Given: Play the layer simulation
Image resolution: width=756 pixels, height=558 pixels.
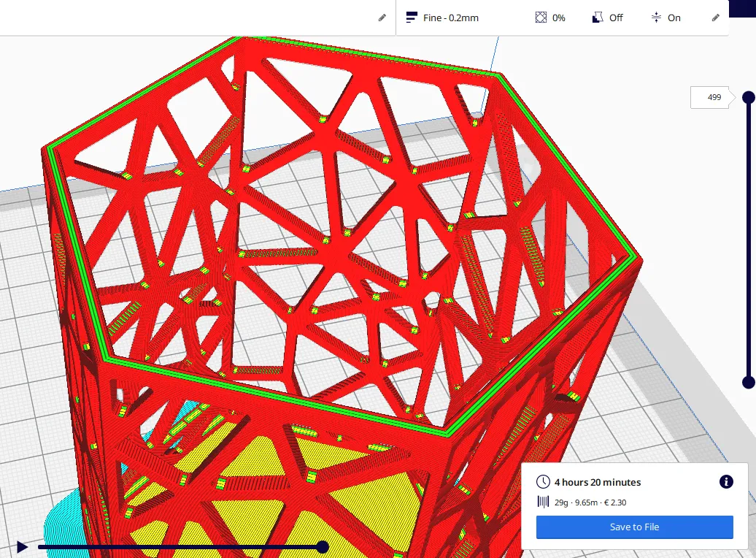Looking at the screenshot, I should [22, 546].
